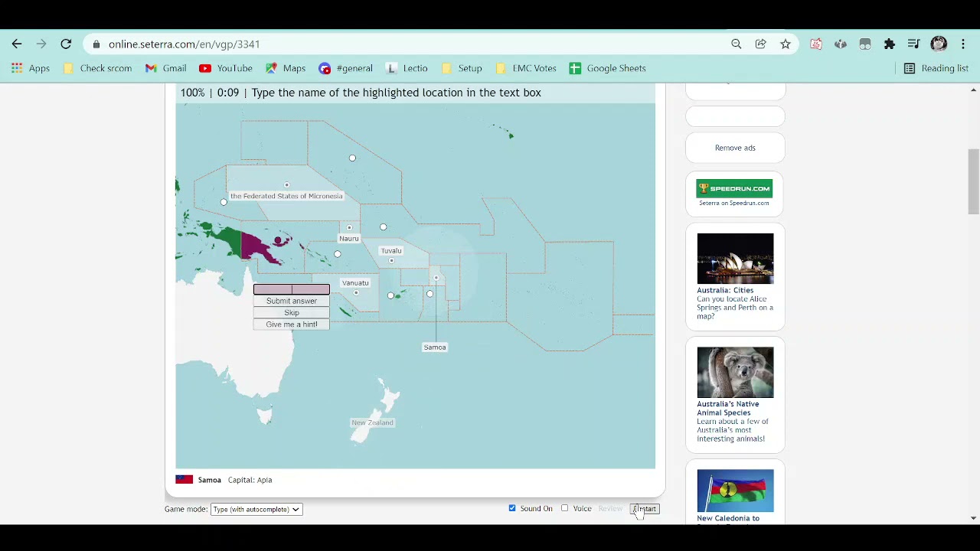The image size is (980, 551).
Task: Click the browser forward arrow
Action: click(x=41, y=44)
